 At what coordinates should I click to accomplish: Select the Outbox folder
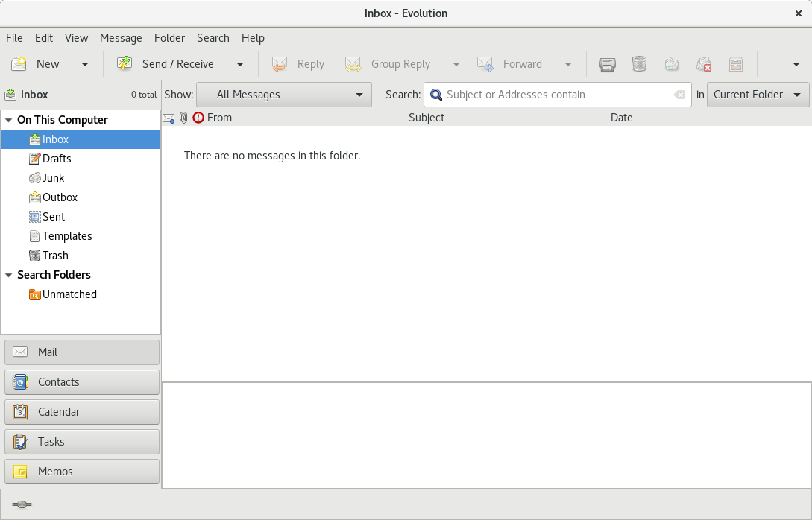point(81,197)
